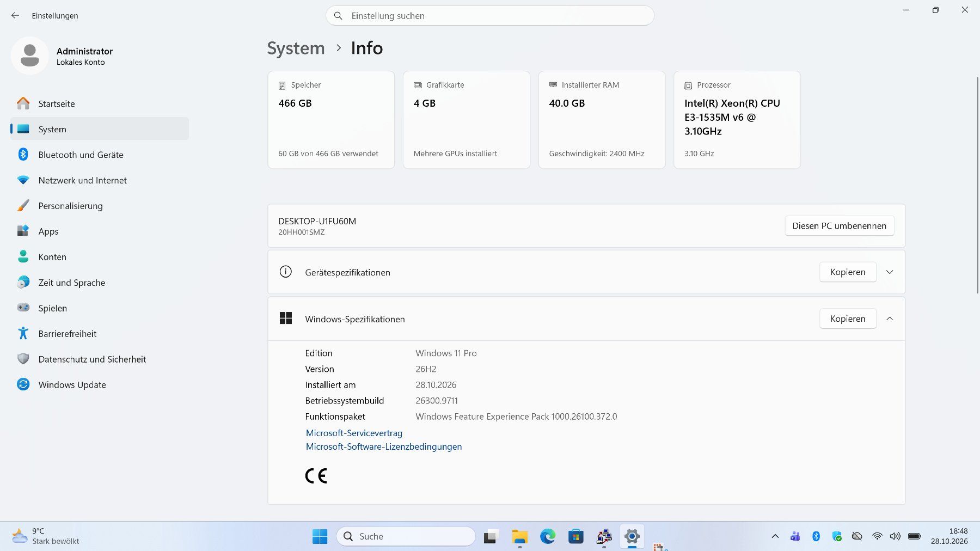
Task: Show hidden tray icons chevron
Action: coord(775,536)
